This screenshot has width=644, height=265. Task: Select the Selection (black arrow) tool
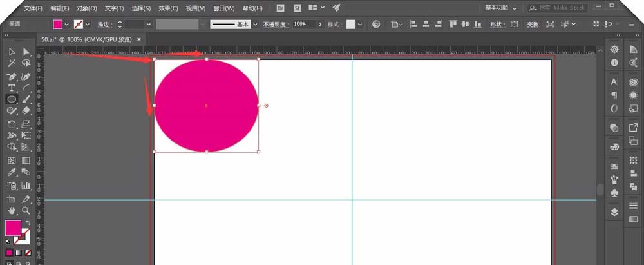click(x=12, y=52)
